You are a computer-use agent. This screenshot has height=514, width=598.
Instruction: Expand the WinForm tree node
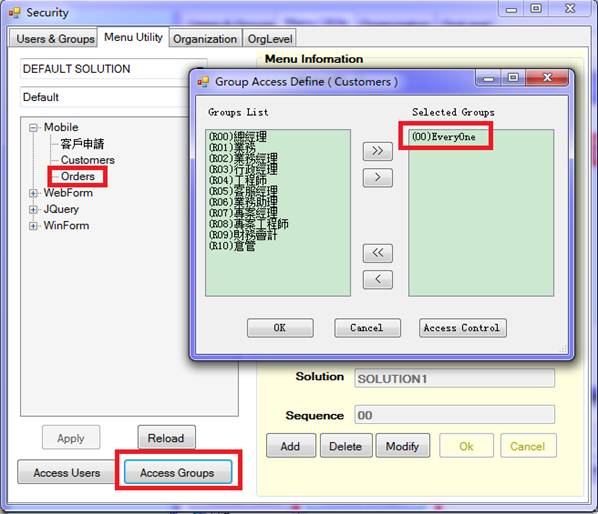coord(33,226)
